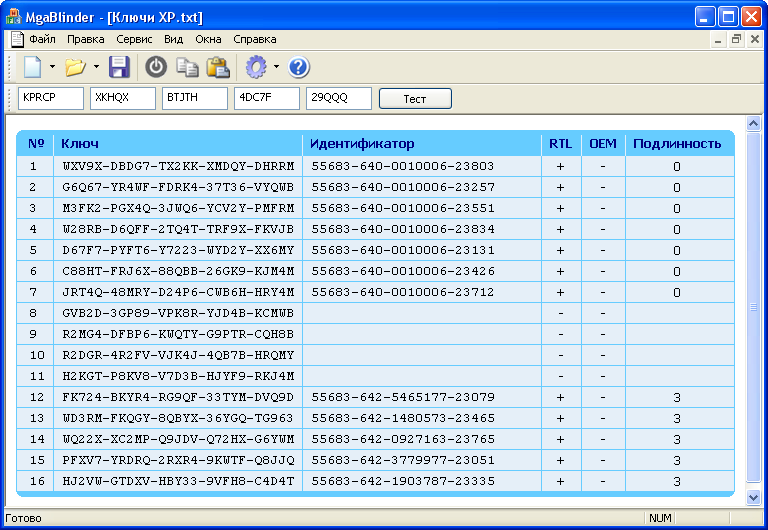Click the New document icon

(32, 67)
